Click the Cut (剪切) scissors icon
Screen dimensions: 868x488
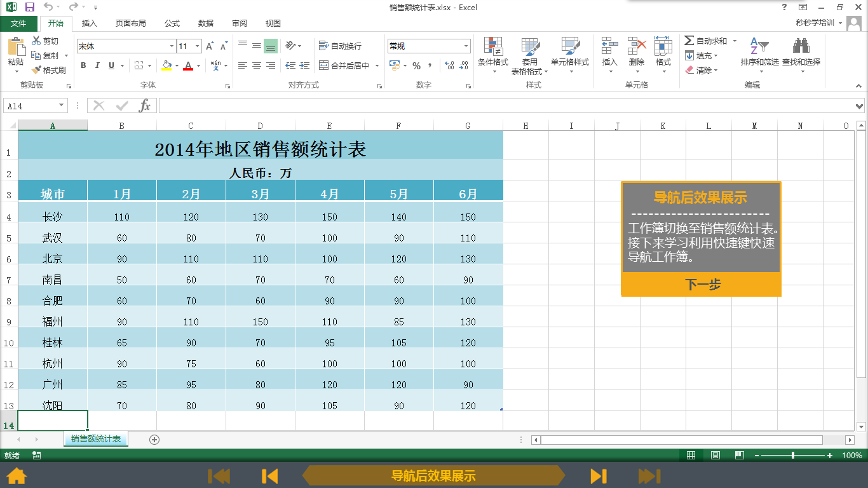click(36, 41)
